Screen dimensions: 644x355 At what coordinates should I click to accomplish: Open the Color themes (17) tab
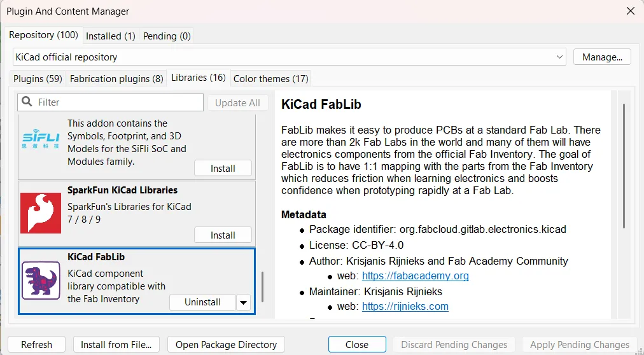pyautogui.click(x=270, y=78)
